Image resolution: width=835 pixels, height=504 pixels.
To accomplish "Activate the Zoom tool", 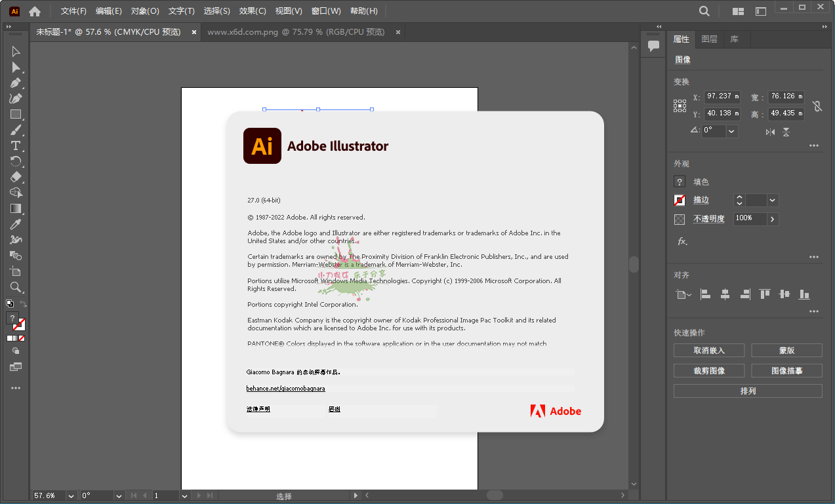I will (16, 287).
